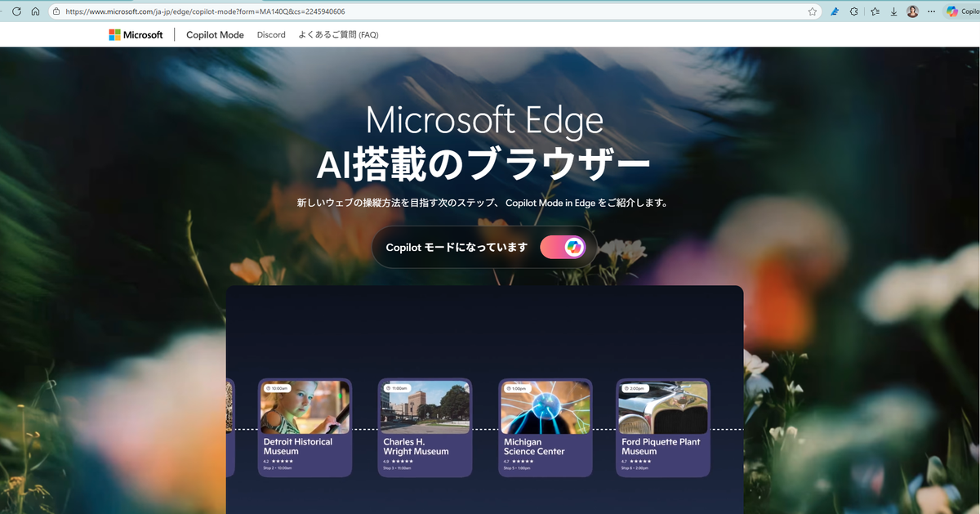
Task: Add this page to favorites with star
Action: tap(813, 11)
